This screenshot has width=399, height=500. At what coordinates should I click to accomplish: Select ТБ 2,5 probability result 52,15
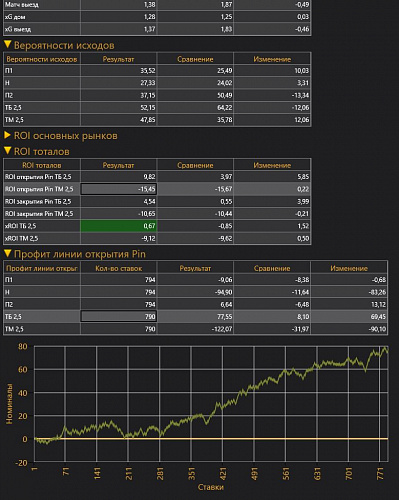tap(118, 107)
